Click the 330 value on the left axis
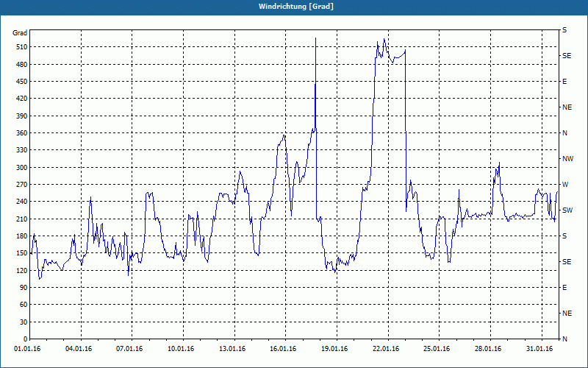 click(22, 150)
